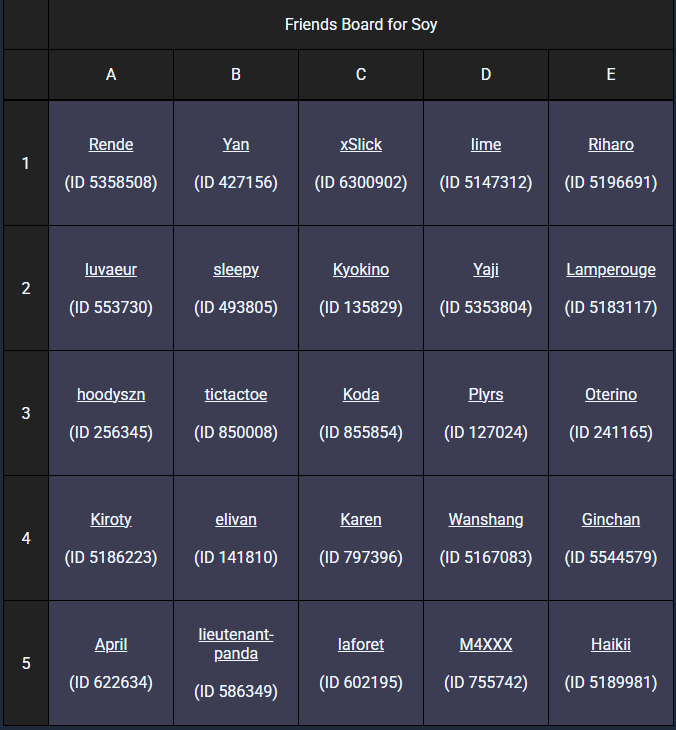
Task: Visit the Plyrs profile link
Action: pyautogui.click(x=486, y=395)
